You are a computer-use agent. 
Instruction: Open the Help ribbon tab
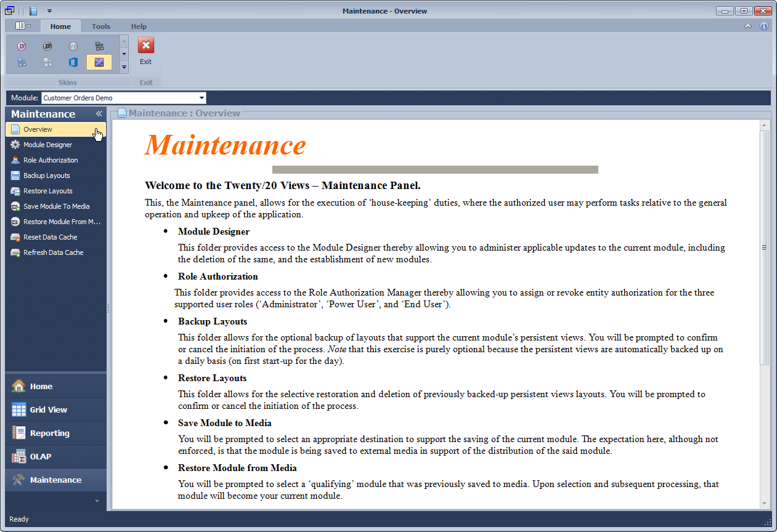(139, 26)
